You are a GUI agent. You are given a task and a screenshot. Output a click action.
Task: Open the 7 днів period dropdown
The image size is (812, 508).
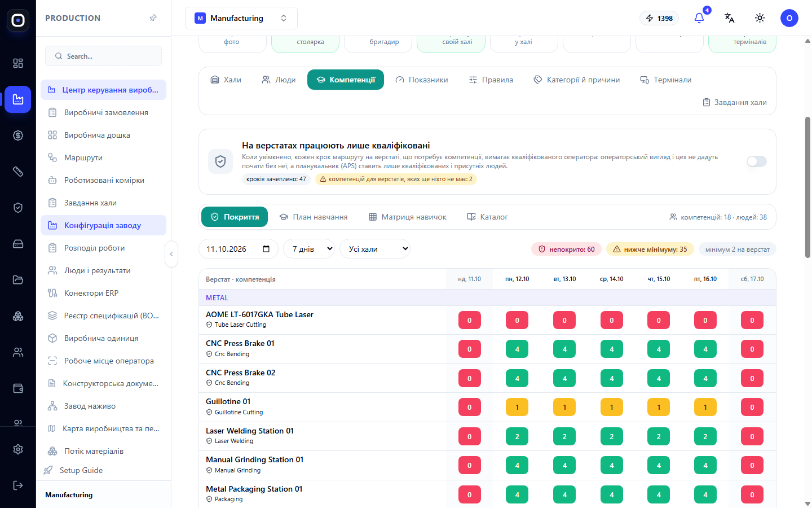point(309,249)
